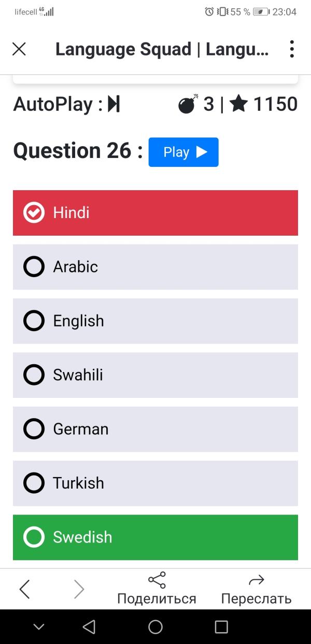Pick English as the answer
This screenshot has height=644, width=311.
pos(155,321)
